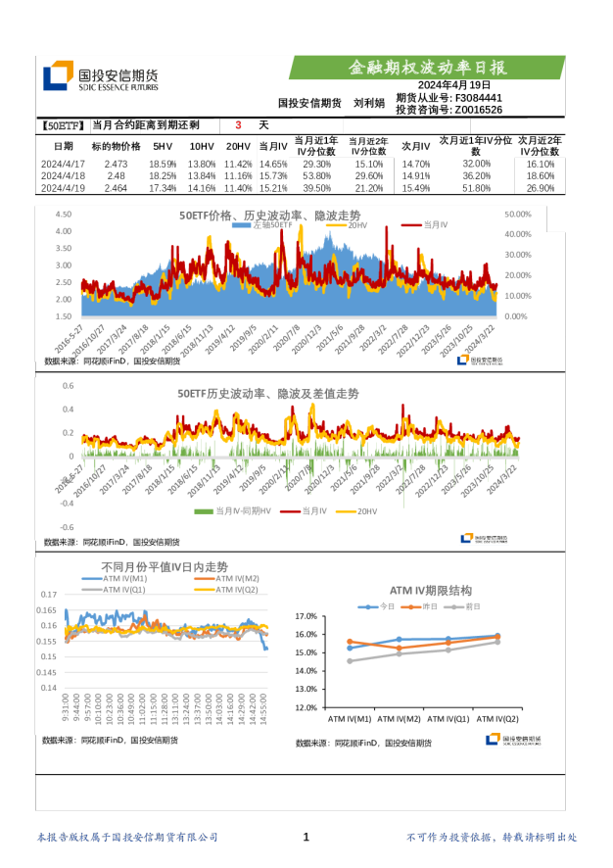Click the green 当月IV-同期HV legend marker
Screen dimensions: 613x868
click(203, 511)
